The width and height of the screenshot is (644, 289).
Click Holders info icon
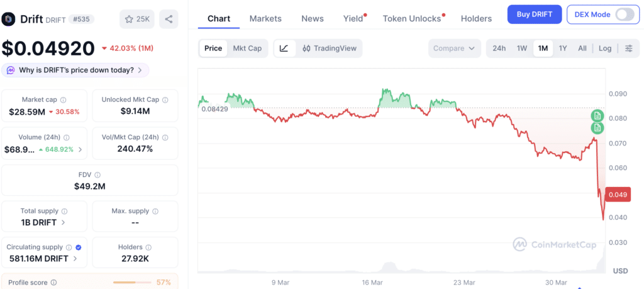pos(148,247)
